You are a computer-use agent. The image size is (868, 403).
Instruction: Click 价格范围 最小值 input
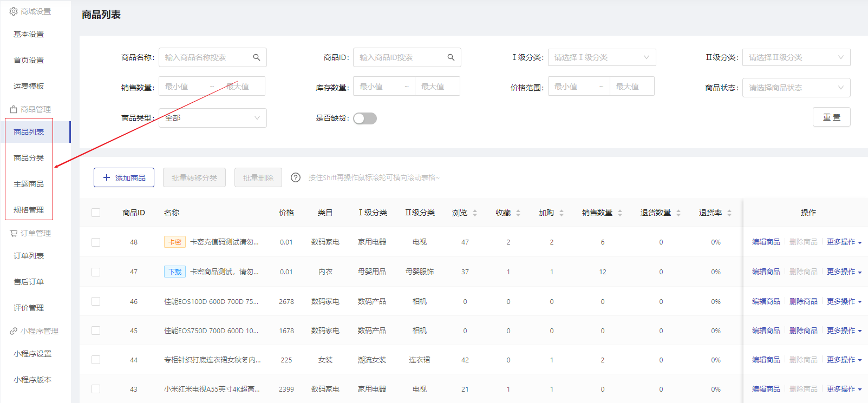[572, 87]
